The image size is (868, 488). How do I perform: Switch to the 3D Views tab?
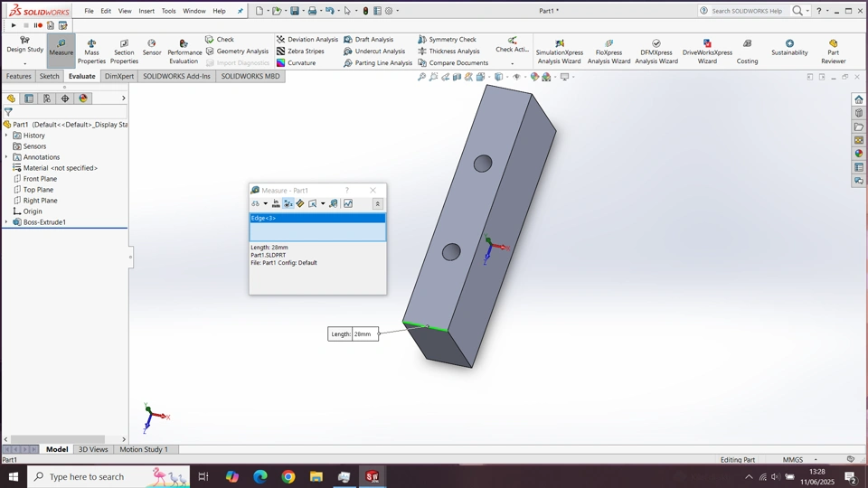(x=93, y=449)
